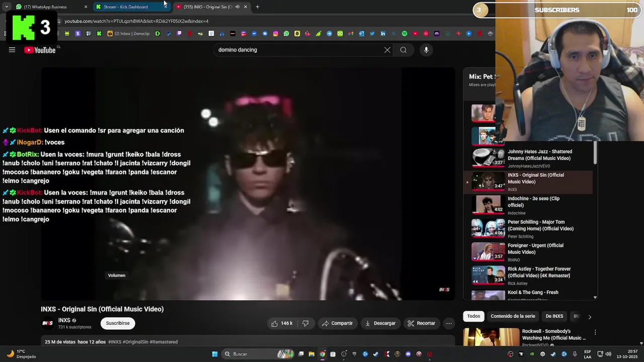Open Telegram bookmark in bookmarks bar

click(329, 34)
